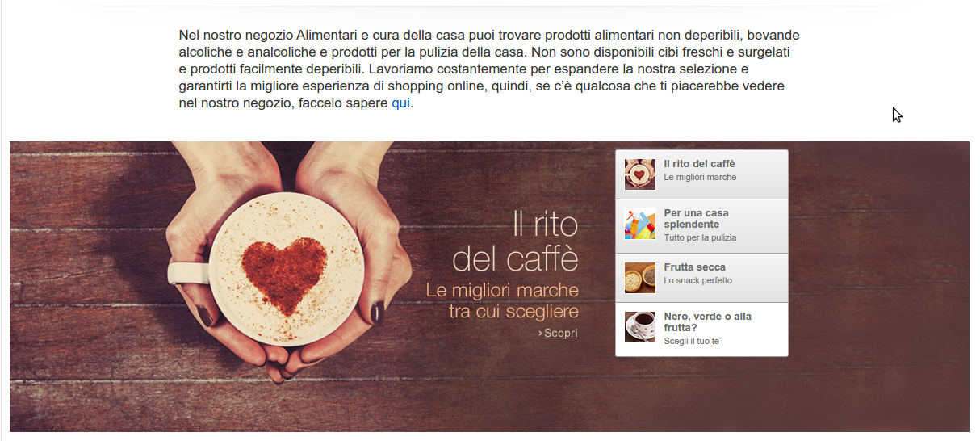This screenshot has width=980, height=441.
Task: Choose 'Nero, verde o alla frutta?' title
Action: tap(708, 322)
